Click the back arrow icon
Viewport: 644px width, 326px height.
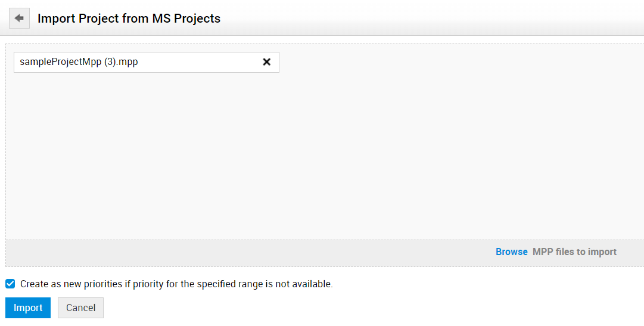tap(19, 18)
